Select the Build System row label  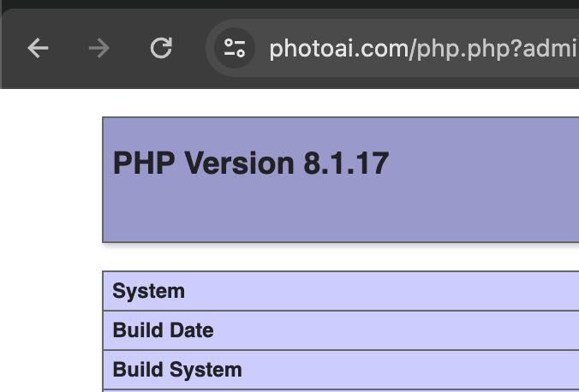point(177,370)
